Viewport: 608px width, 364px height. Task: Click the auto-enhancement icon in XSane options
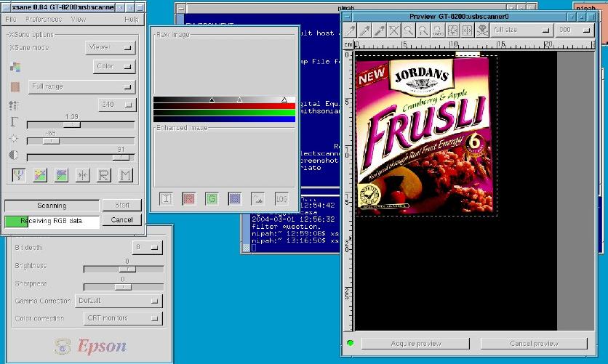coord(20,174)
